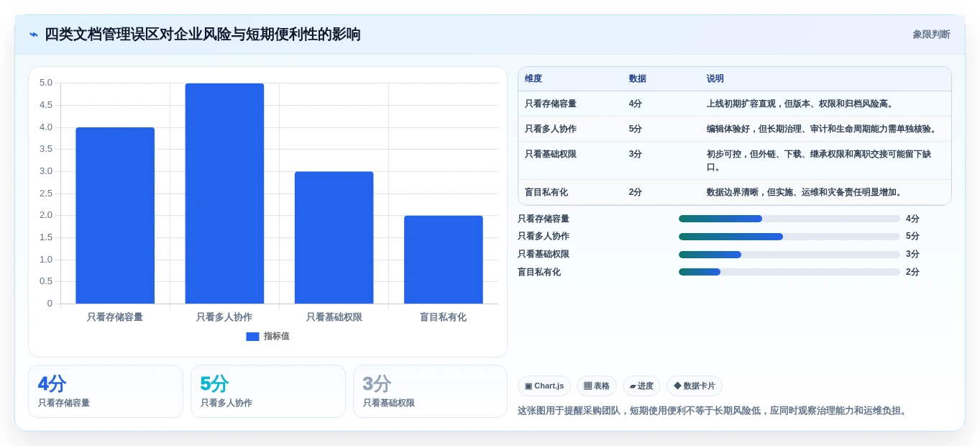This screenshot has width=980, height=446.
Task: Click the 只看多人协作 bar in the chart
Action: pos(224,194)
